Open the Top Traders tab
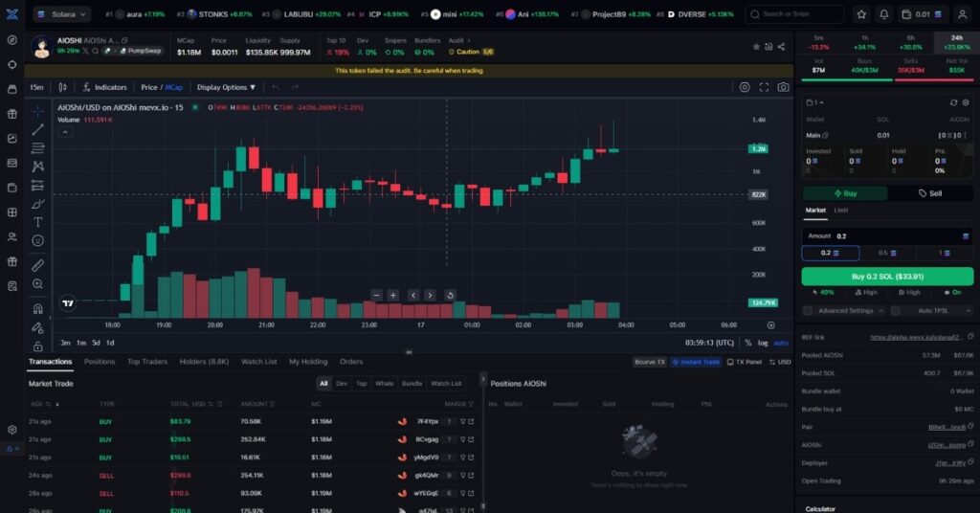The width and height of the screenshot is (980, 513). click(147, 362)
